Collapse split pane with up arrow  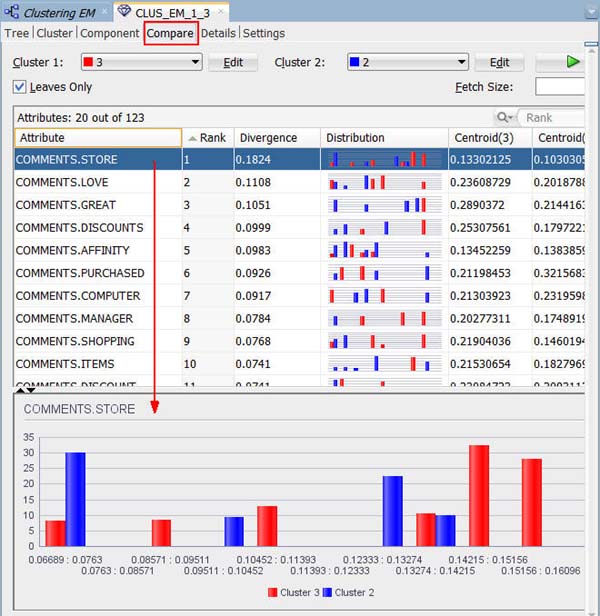20,390
